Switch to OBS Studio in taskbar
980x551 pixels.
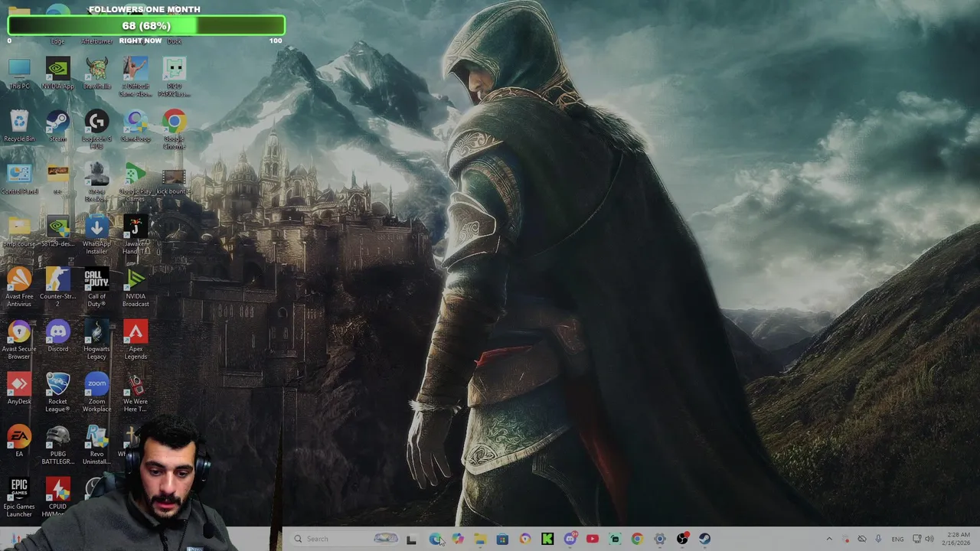(x=682, y=539)
